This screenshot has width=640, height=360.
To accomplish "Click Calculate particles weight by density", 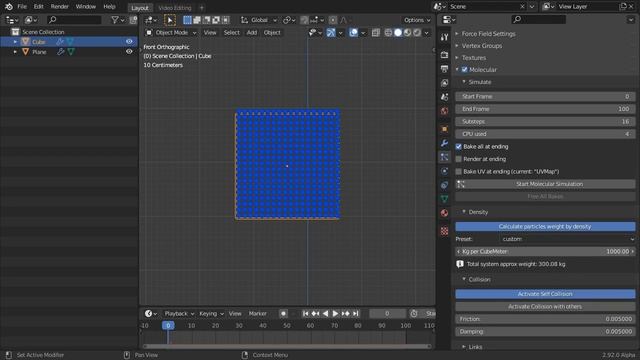I will coord(545,227).
